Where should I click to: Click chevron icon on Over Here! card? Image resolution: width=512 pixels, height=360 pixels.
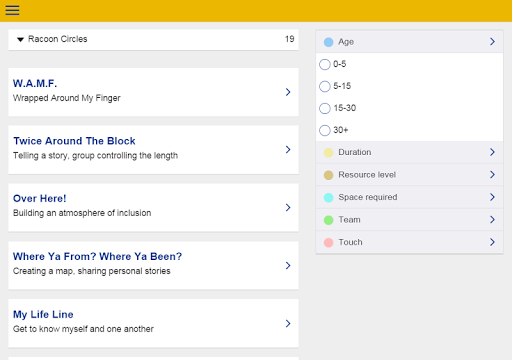(x=288, y=207)
